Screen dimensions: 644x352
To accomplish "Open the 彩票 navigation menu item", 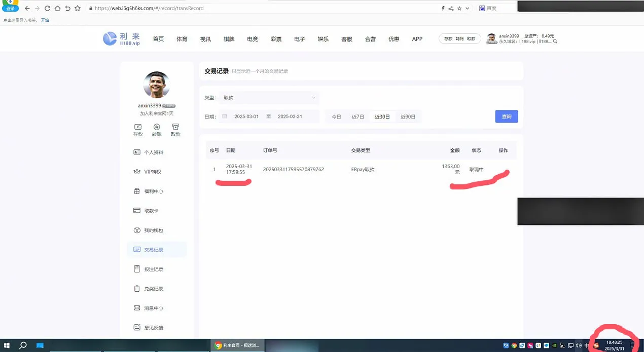I will pyautogui.click(x=276, y=39).
